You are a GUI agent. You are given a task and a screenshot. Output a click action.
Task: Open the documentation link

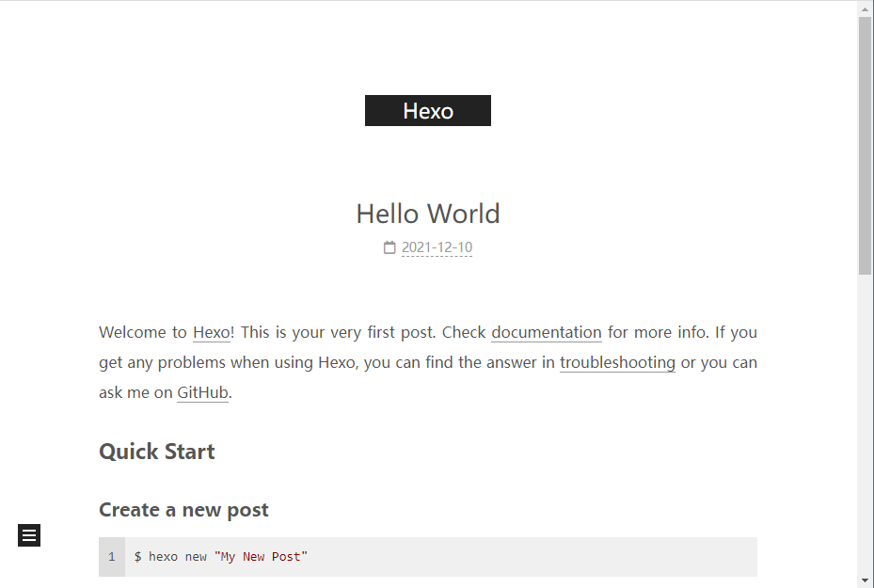(x=547, y=332)
